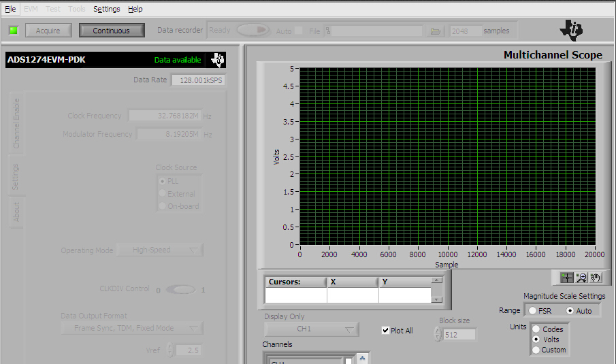Click the green status LED indicator
The image size is (616, 364).
coord(13,31)
